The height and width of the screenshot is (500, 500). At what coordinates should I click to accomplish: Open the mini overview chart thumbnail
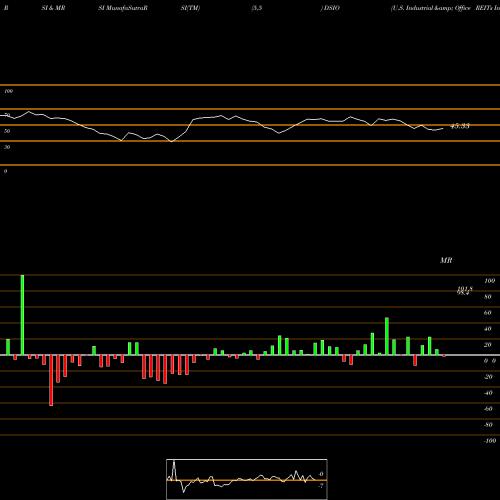click(x=247, y=479)
